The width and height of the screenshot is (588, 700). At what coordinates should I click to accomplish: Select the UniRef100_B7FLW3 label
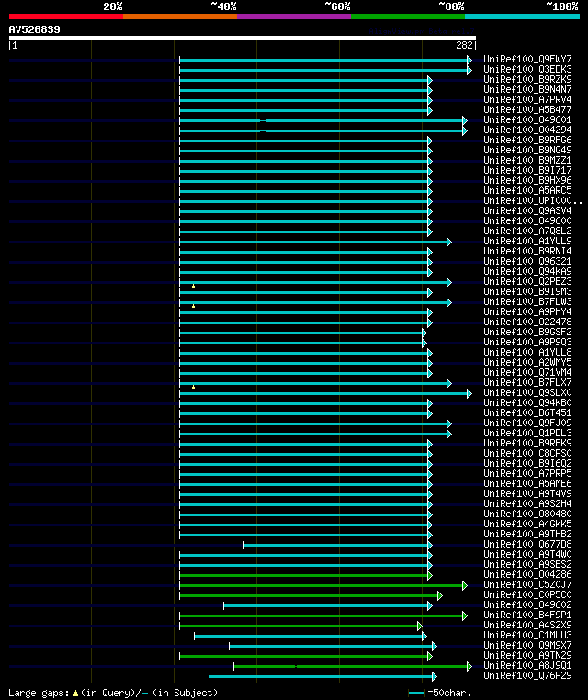click(527, 301)
